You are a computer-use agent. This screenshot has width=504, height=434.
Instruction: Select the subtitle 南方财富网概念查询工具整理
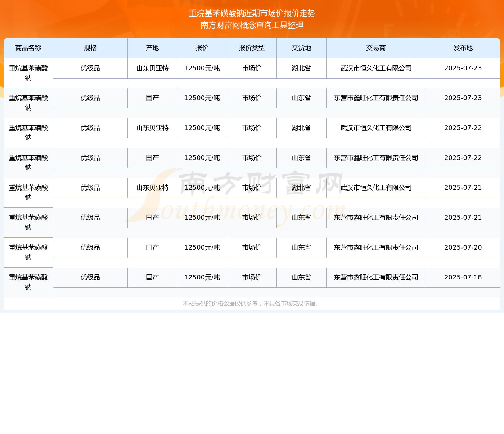tap(252, 25)
